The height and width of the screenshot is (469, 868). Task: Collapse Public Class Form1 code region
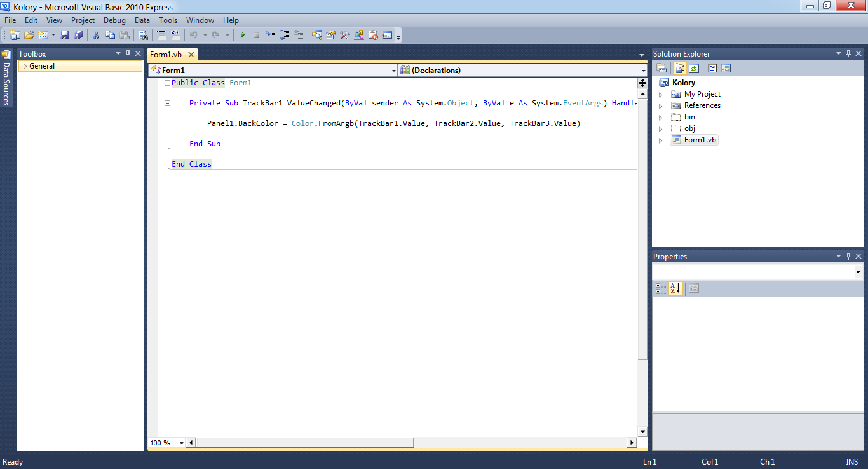click(x=167, y=83)
